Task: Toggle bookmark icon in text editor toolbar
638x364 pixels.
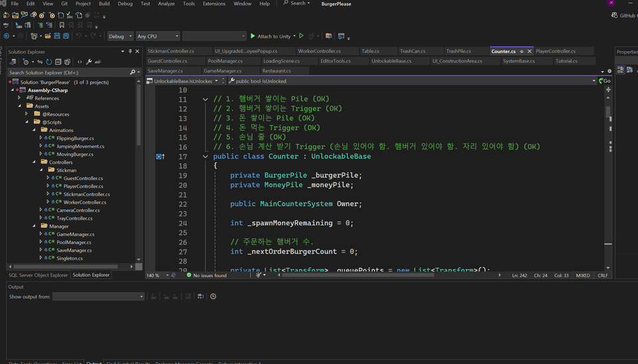Action: click(x=62, y=25)
